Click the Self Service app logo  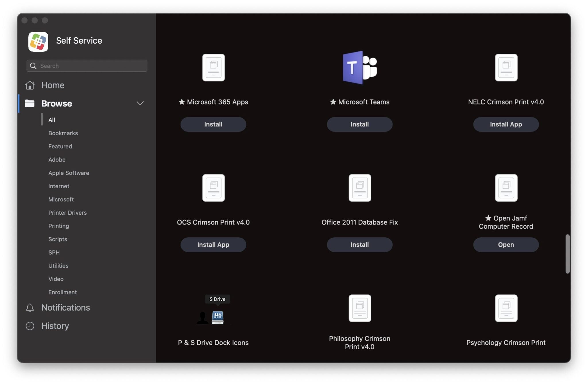[38, 42]
